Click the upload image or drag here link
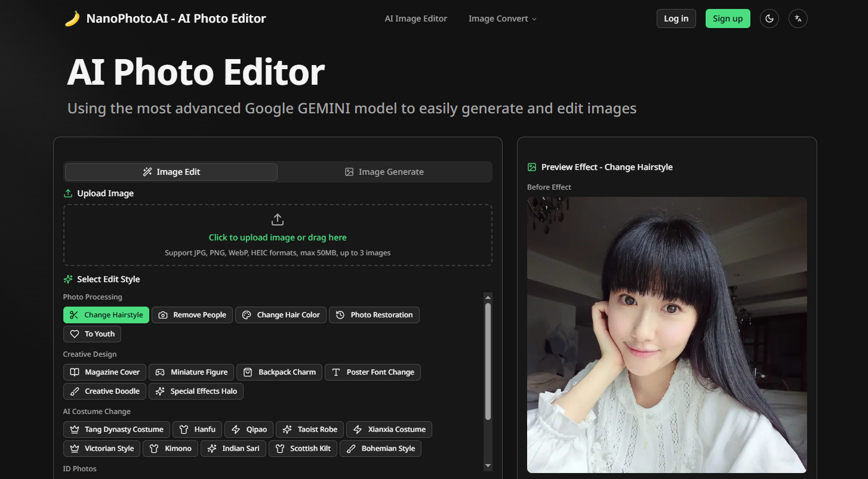Viewport: 868px width, 479px height. (278, 237)
